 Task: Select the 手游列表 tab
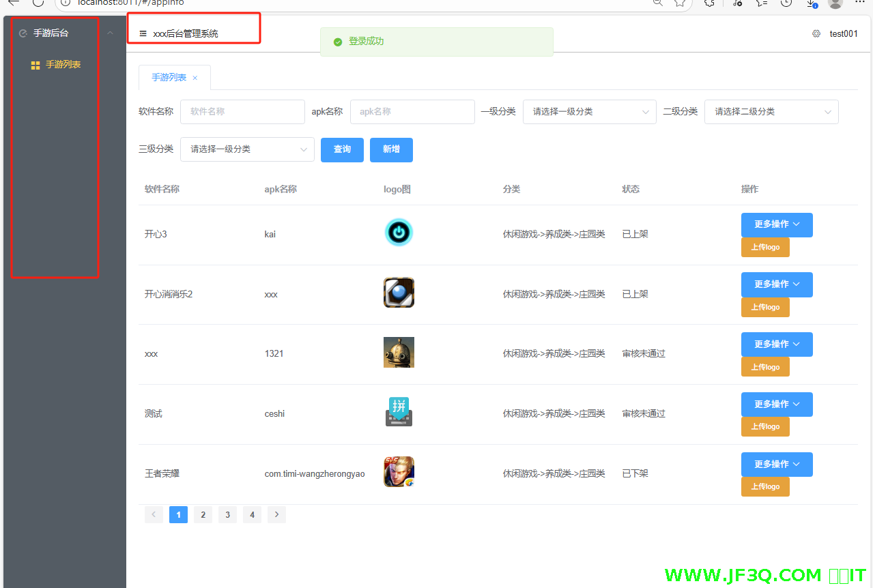[x=169, y=78]
